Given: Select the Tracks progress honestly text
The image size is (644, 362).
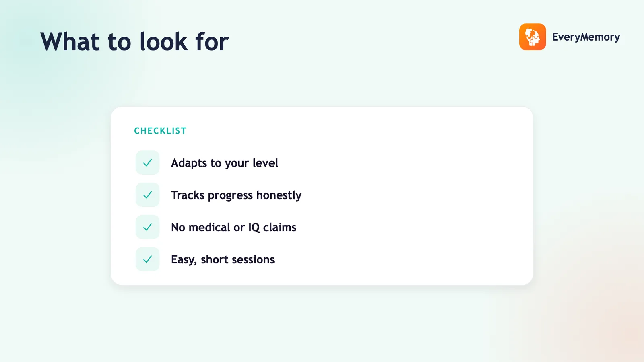Looking at the screenshot, I should pos(236,195).
